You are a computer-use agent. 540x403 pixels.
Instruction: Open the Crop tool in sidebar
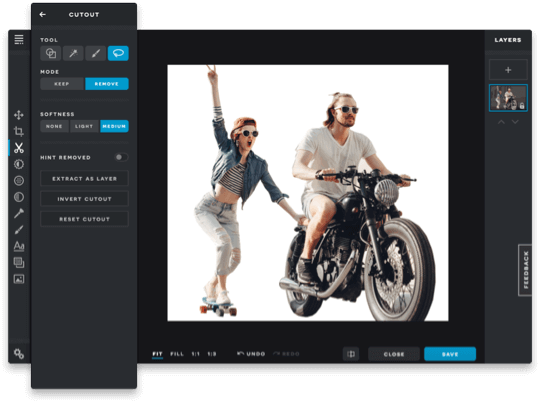coord(19,131)
